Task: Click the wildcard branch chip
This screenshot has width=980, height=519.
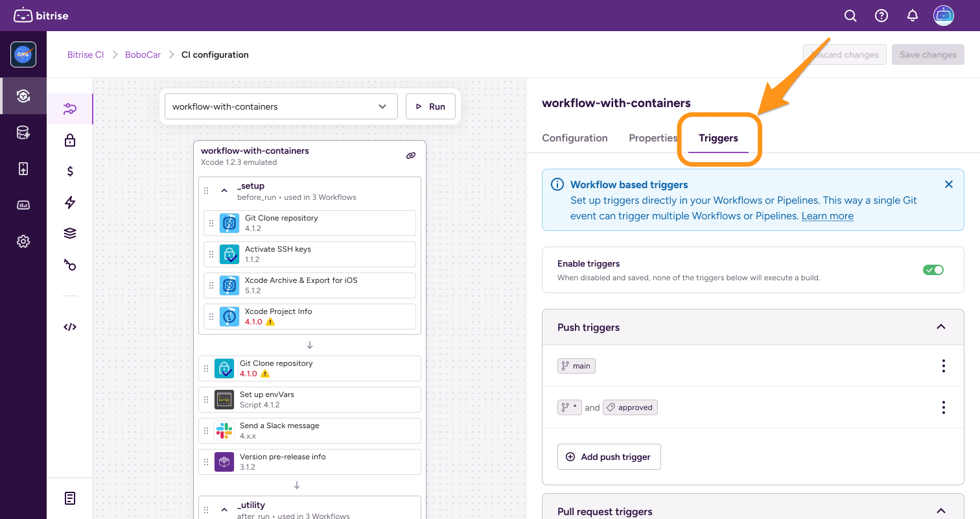Action: click(570, 407)
